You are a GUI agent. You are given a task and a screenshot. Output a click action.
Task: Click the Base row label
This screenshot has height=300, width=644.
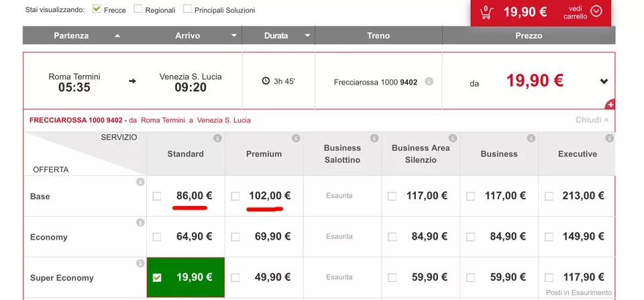(40, 197)
